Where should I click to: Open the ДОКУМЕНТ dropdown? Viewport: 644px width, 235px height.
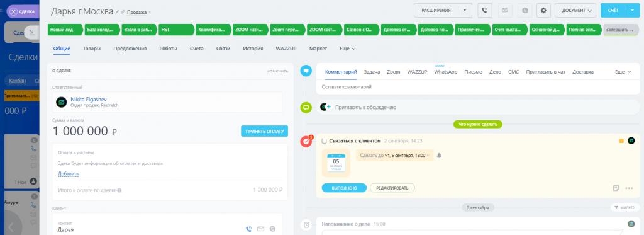point(575,10)
